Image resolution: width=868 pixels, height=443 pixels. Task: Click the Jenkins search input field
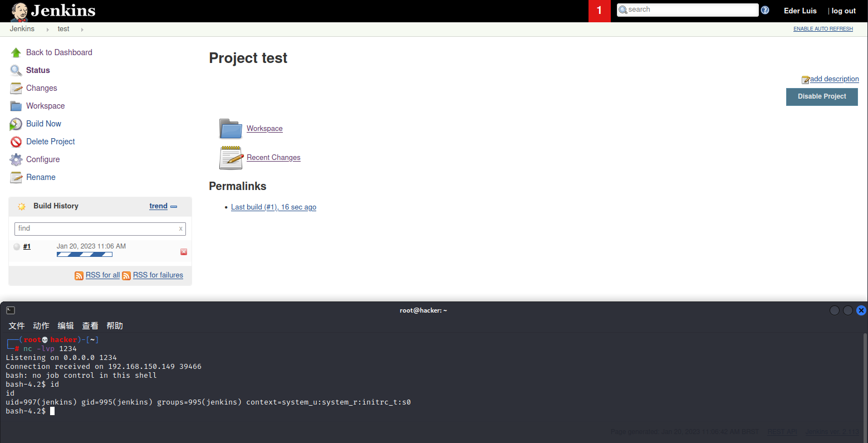tap(688, 10)
